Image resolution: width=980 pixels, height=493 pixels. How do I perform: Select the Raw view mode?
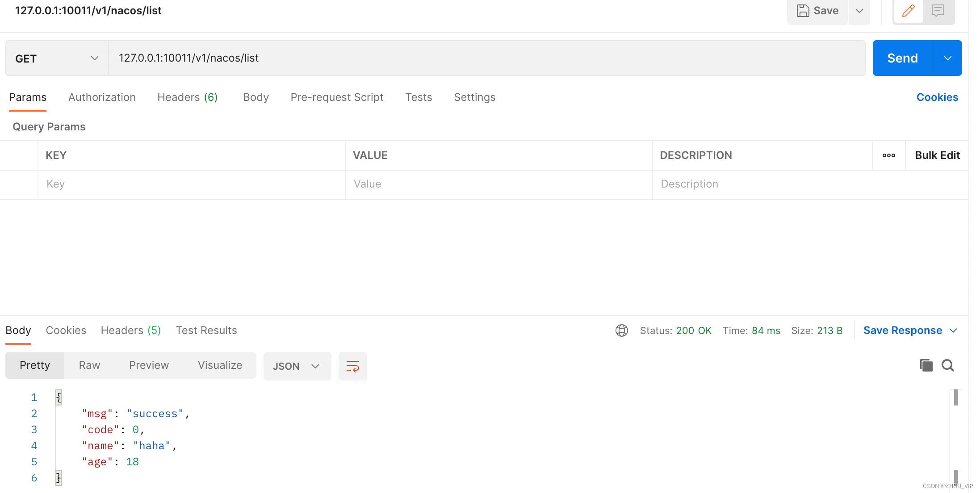pos(89,365)
